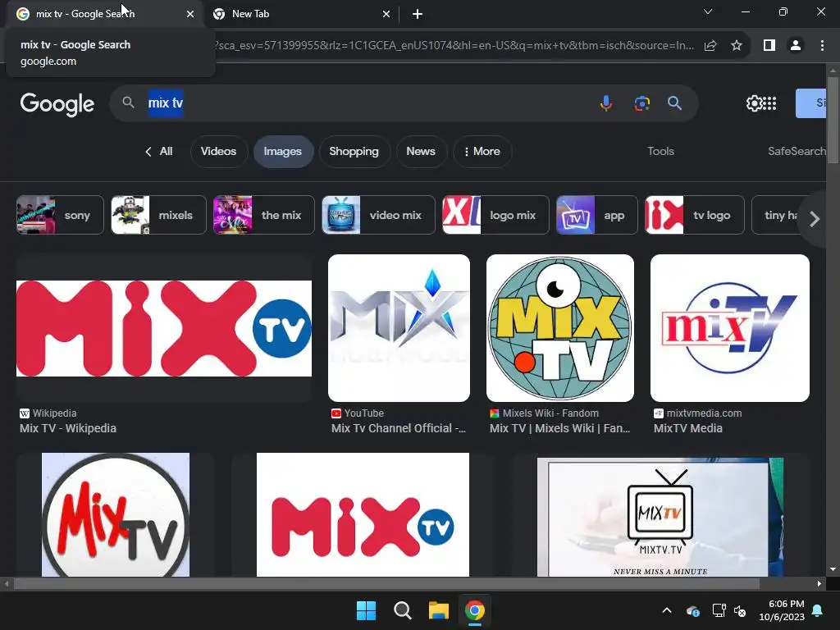840x630 pixels.
Task: Open tab search dropdown arrow
Action: pyautogui.click(x=708, y=11)
